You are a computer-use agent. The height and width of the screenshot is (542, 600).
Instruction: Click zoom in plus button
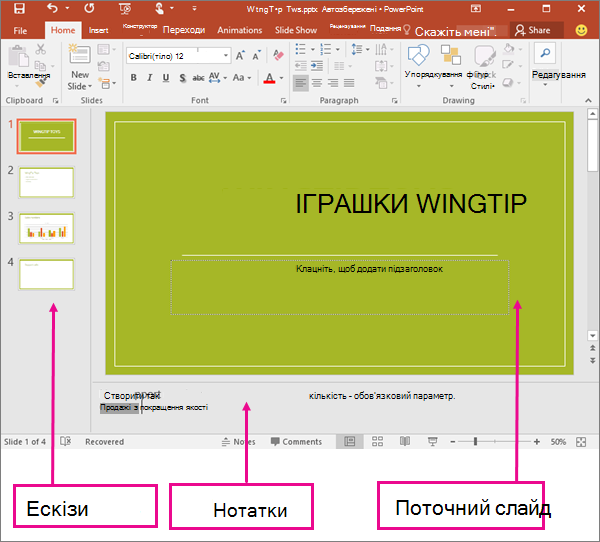[537, 442]
